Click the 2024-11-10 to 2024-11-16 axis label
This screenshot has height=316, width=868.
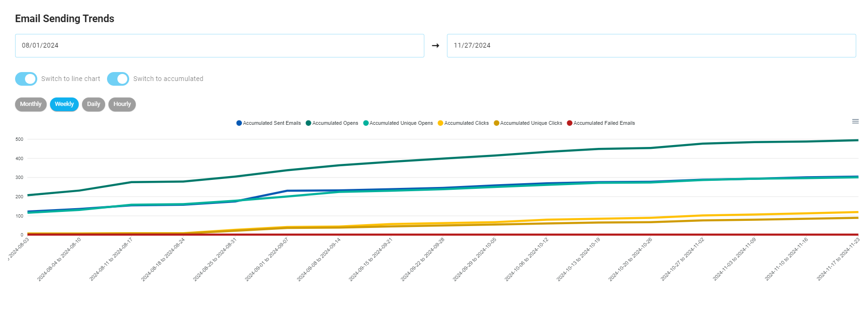(786, 259)
